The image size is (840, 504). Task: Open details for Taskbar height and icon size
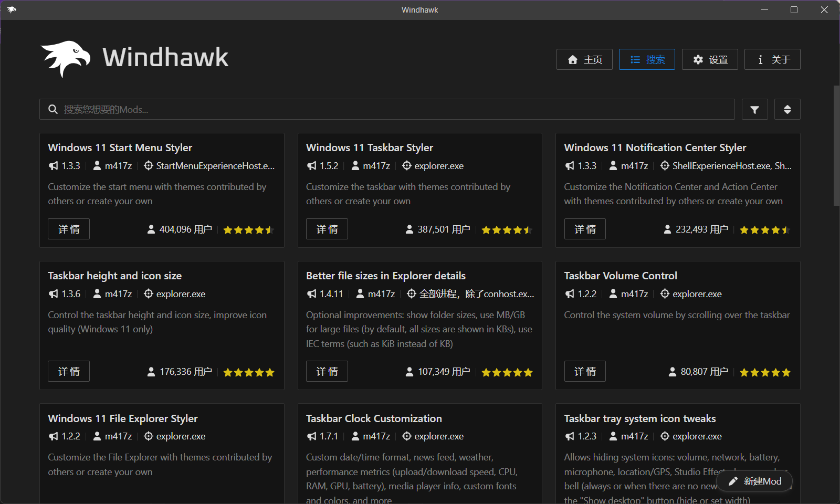point(69,371)
